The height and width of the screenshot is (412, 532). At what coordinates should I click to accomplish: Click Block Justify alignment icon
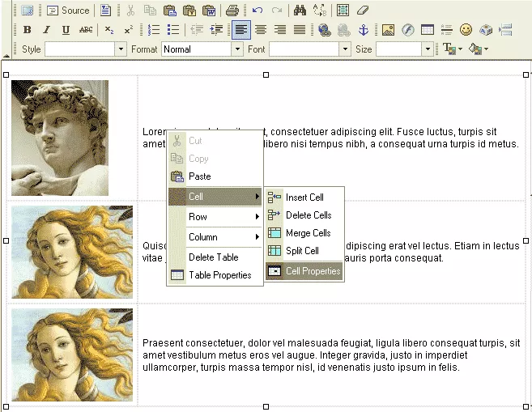point(300,30)
